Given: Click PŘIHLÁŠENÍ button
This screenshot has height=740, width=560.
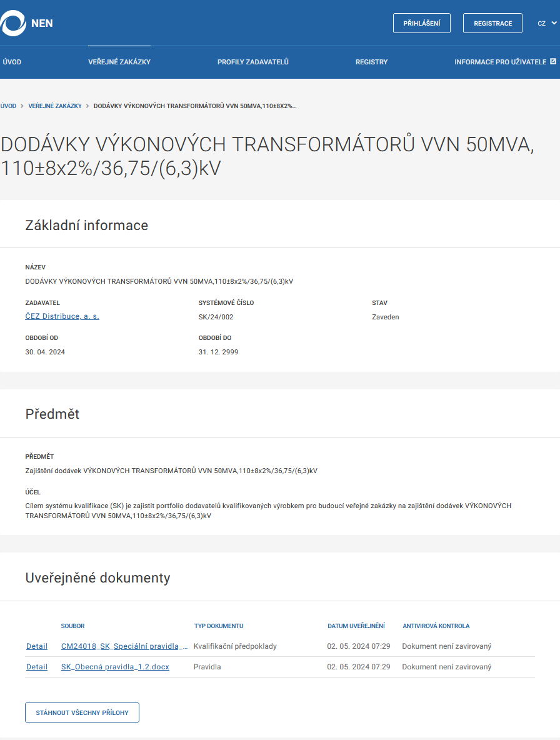Looking at the screenshot, I should (421, 22).
